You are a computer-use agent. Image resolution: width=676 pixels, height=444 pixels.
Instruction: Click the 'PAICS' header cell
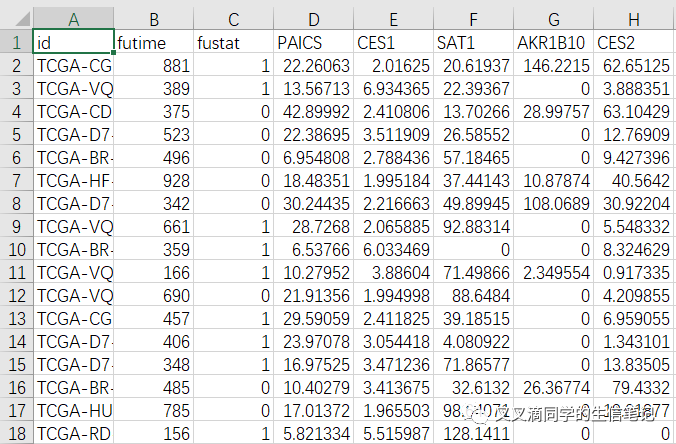tap(314, 42)
